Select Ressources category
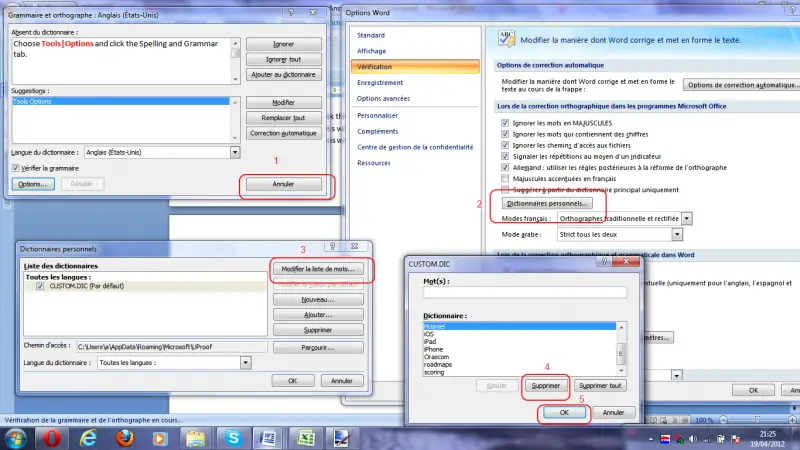 (x=373, y=163)
